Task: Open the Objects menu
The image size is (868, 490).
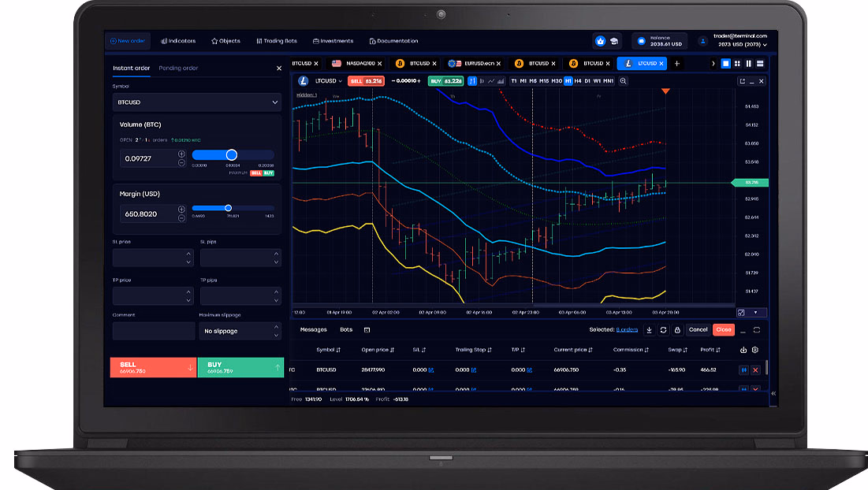Action: coord(225,41)
